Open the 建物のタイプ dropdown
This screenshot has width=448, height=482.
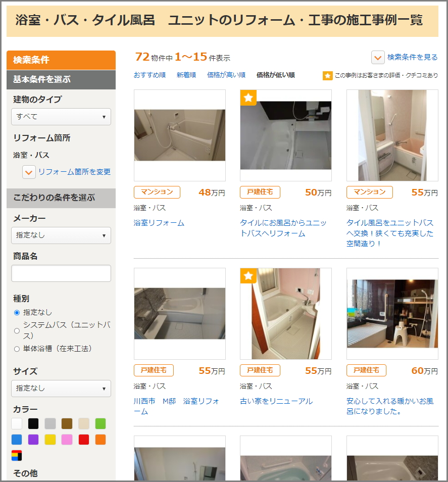61,117
